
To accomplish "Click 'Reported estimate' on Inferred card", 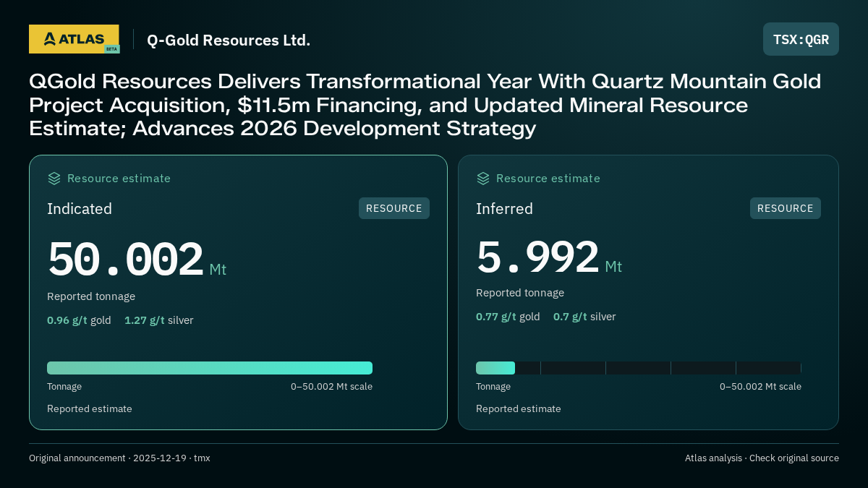I will [519, 409].
